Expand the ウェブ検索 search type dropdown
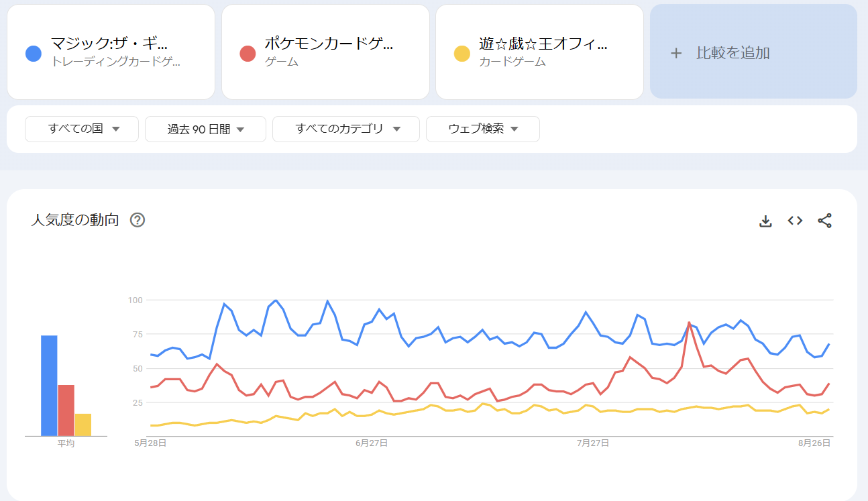 482,129
